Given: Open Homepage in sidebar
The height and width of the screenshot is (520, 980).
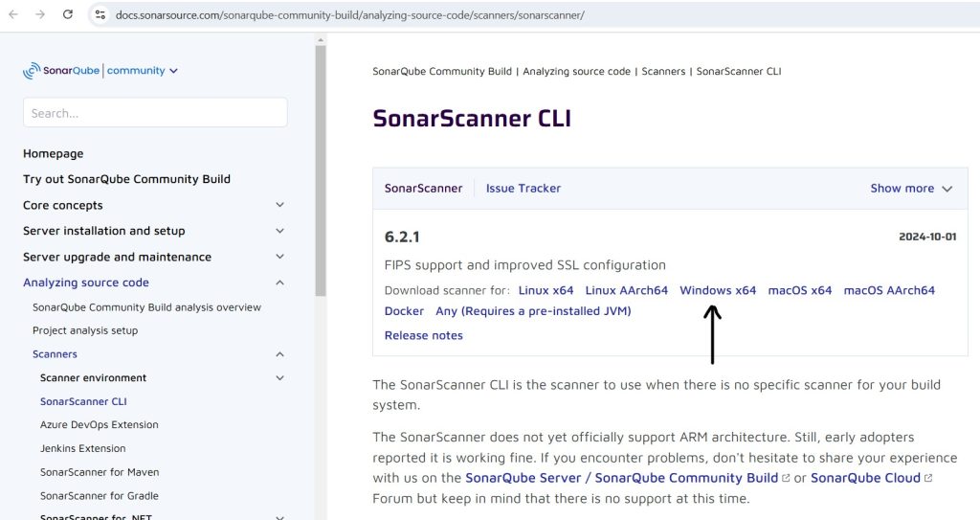Looking at the screenshot, I should click(x=54, y=153).
